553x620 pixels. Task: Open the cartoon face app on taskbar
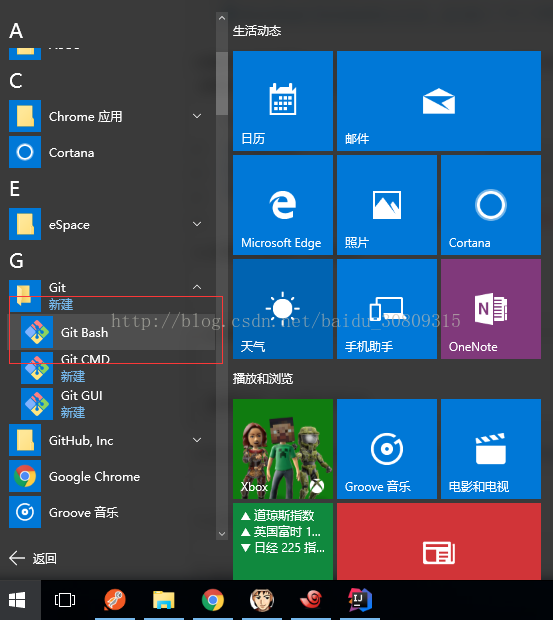(262, 600)
